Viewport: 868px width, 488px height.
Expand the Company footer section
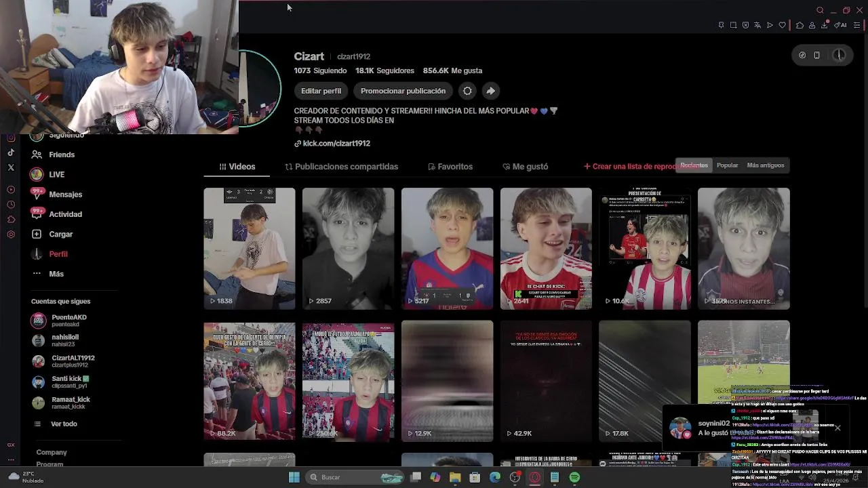click(52, 452)
